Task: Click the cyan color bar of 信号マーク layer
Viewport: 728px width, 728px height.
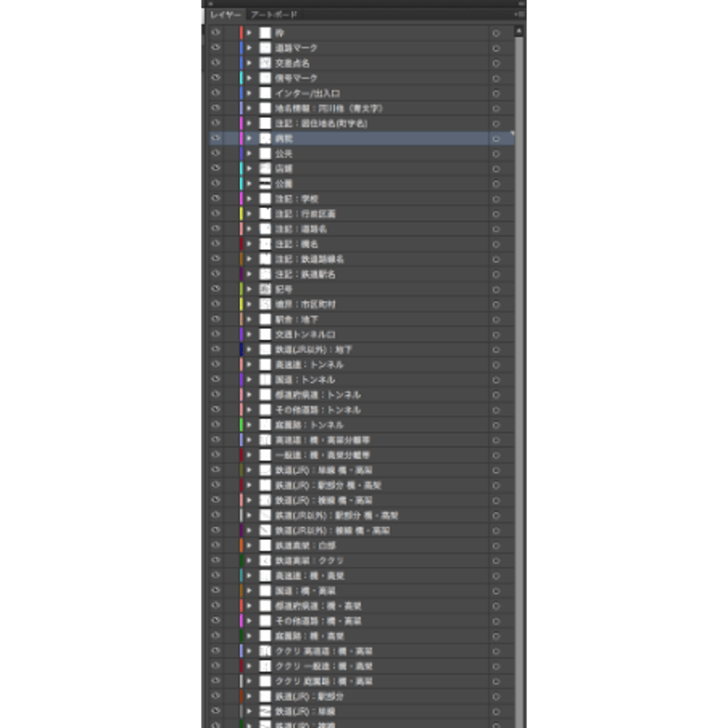Action: point(241,78)
